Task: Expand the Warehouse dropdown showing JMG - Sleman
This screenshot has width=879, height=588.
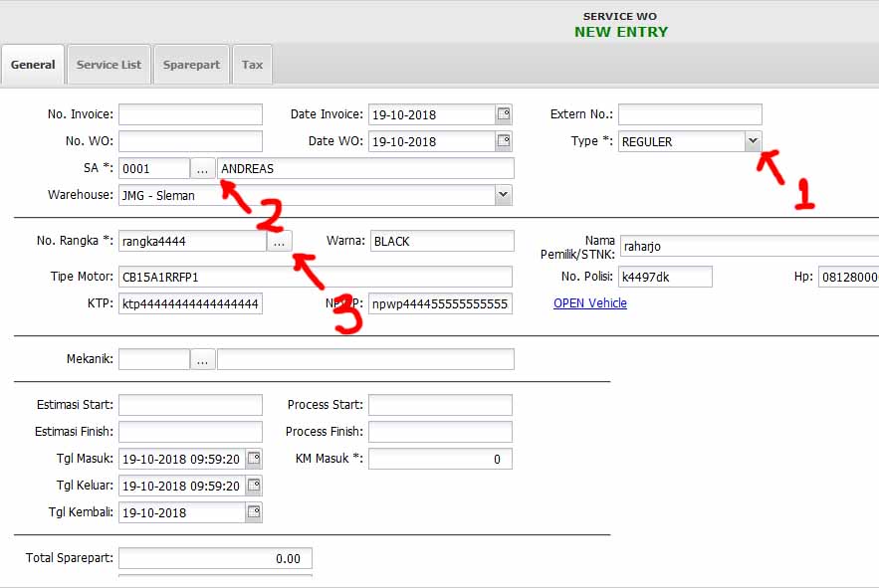Action: [x=503, y=195]
